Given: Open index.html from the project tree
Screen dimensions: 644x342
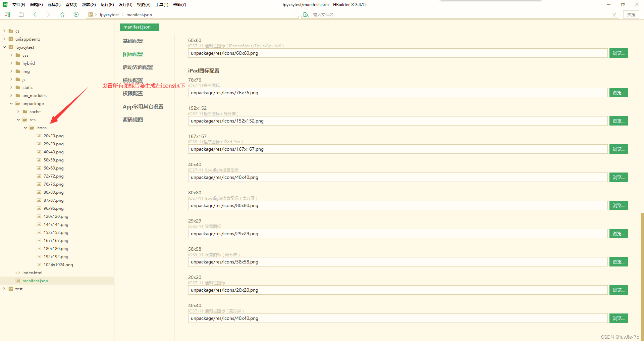Looking at the screenshot, I should [x=32, y=273].
